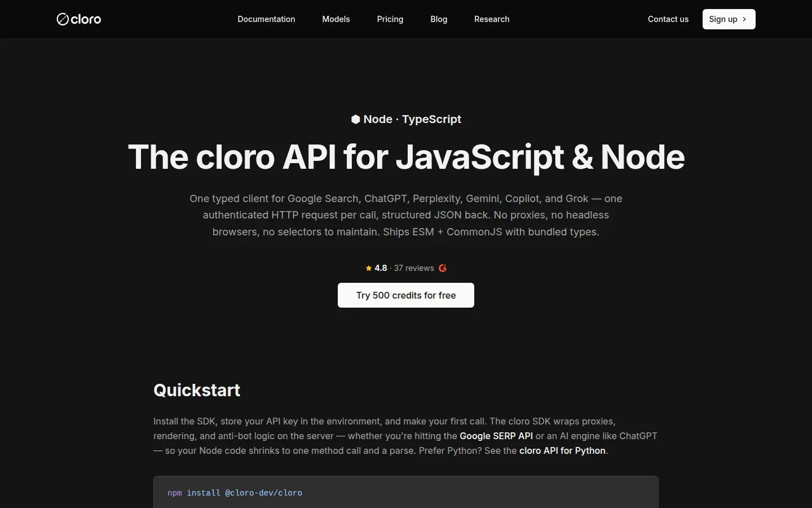Click Try 500 credits for free
The height and width of the screenshot is (508, 812).
(x=406, y=295)
